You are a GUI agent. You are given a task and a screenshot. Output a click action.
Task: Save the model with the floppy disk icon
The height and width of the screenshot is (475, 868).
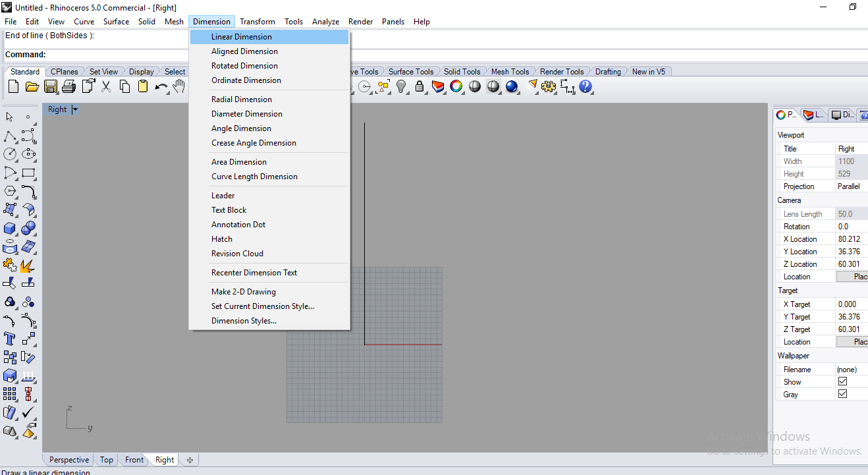click(x=50, y=86)
